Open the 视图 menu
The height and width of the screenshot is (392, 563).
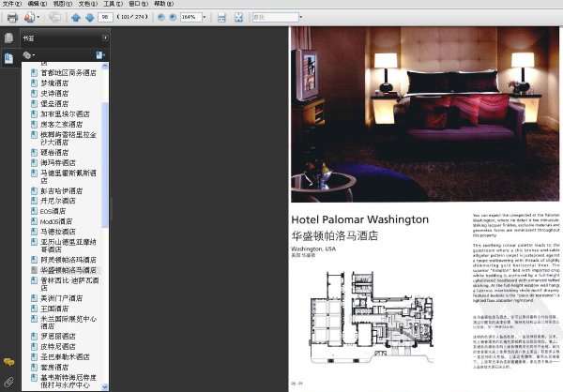point(63,4)
